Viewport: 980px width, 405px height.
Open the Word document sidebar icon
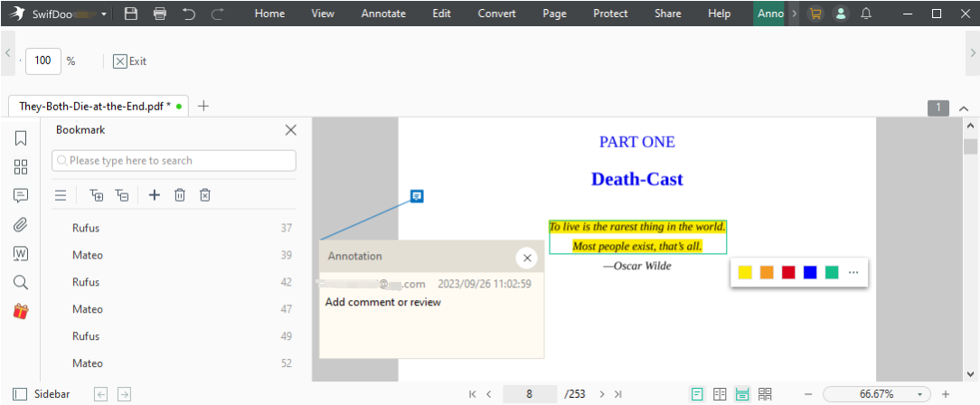21,254
